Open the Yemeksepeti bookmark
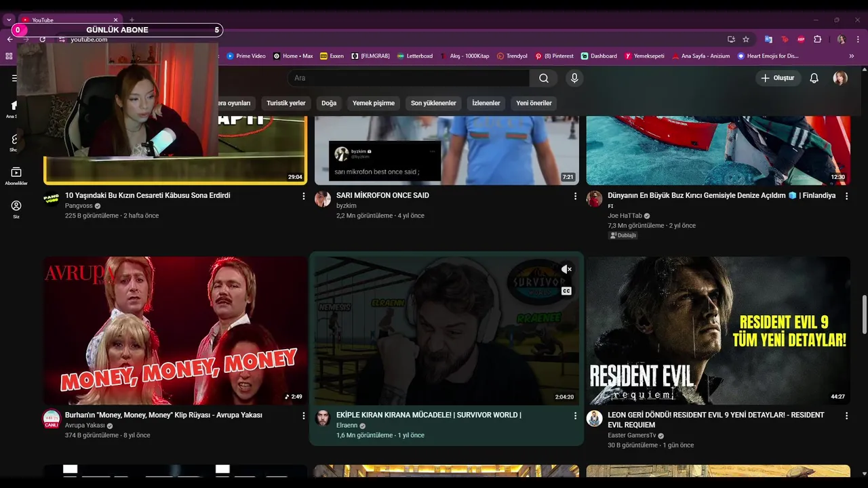The width and height of the screenshot is (868, 488). 645,56
